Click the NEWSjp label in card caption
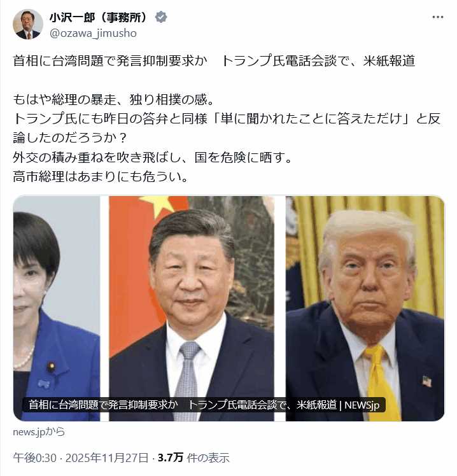 [x=362, y=405]
